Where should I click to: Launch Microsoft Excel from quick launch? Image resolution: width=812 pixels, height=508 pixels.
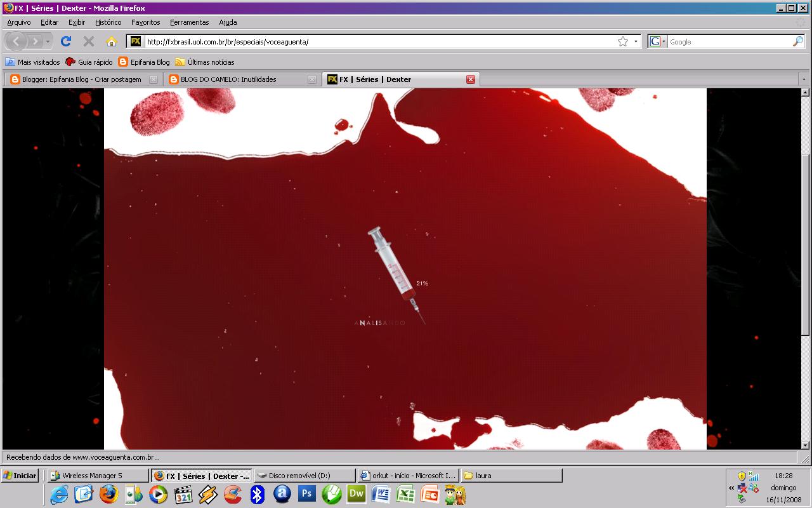(x=406, y=495)
